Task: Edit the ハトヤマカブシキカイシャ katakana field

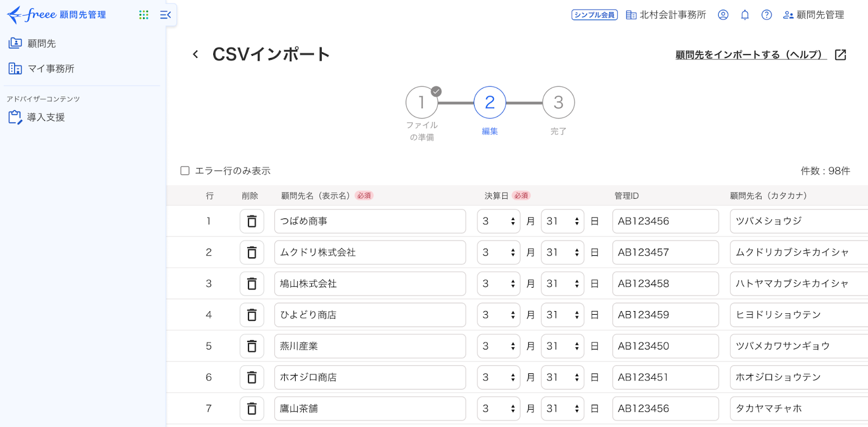Action: pyautogui.click(x=799, y=283)
